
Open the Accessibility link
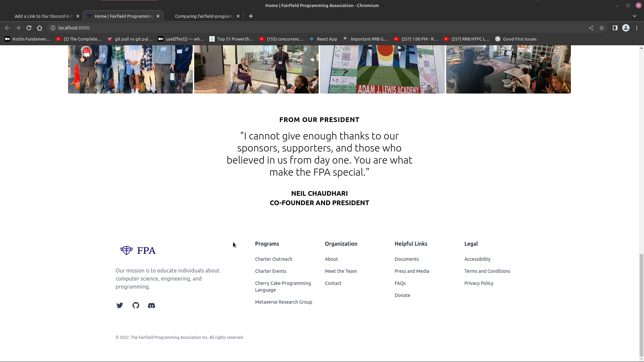click(477, 259)
